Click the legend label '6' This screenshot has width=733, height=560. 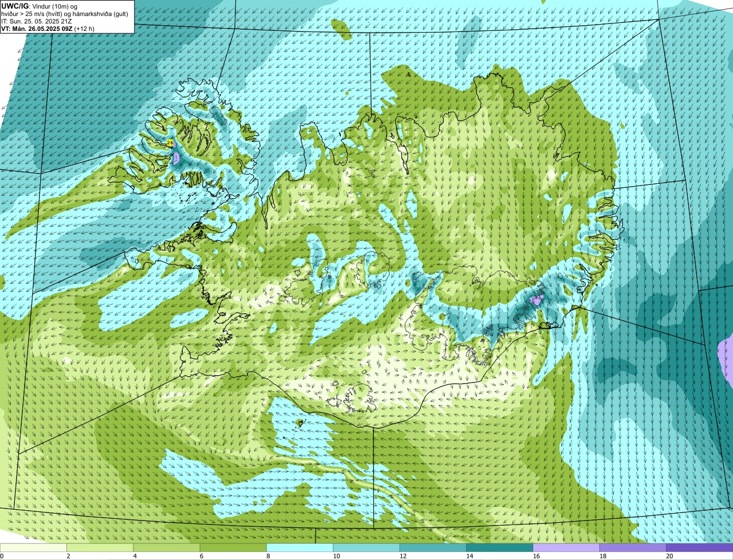(x=202, y=556)
